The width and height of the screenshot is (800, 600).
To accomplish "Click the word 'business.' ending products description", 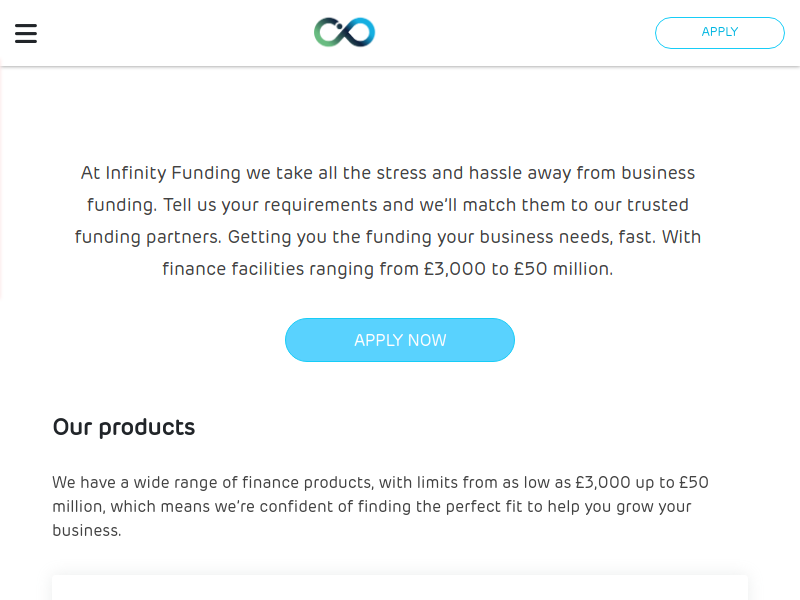I will tap(87, 530).
